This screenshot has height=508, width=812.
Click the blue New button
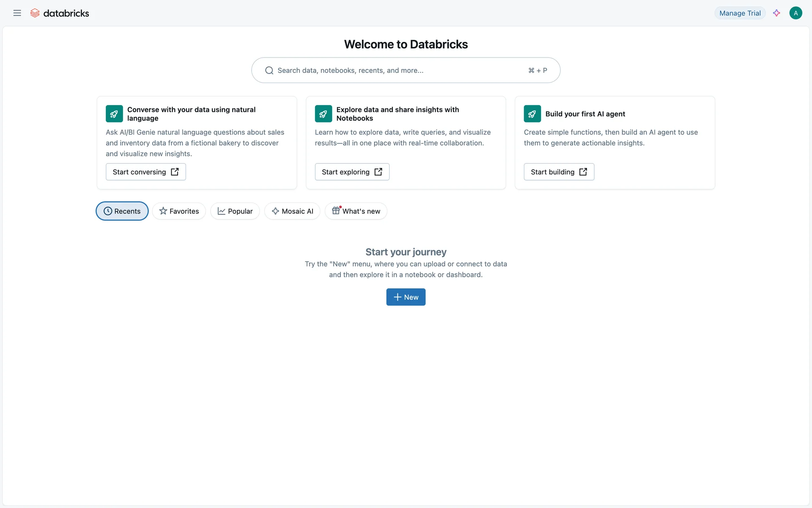(406, 297)
